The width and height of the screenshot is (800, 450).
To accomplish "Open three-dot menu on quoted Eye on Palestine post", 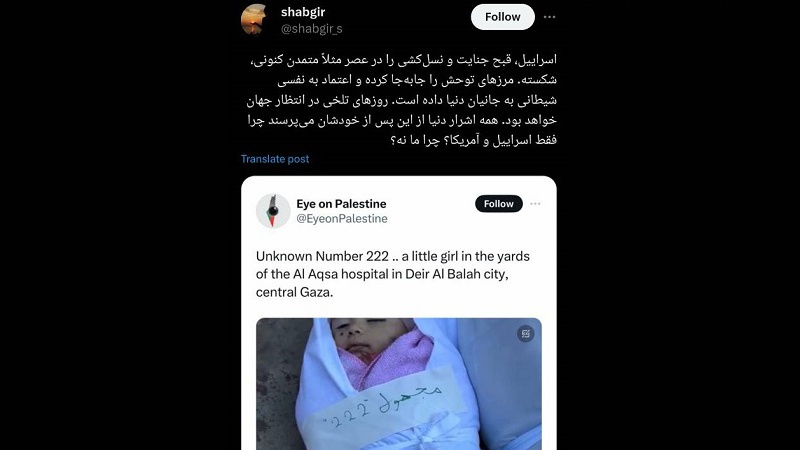I will point(535,204).
